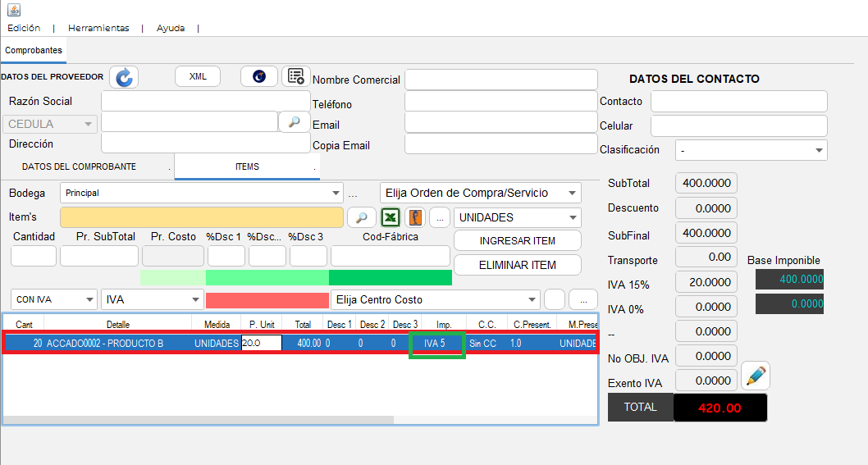Open the CEDULA identification type dropdown

pyautogui.click(x=50, y=124)
